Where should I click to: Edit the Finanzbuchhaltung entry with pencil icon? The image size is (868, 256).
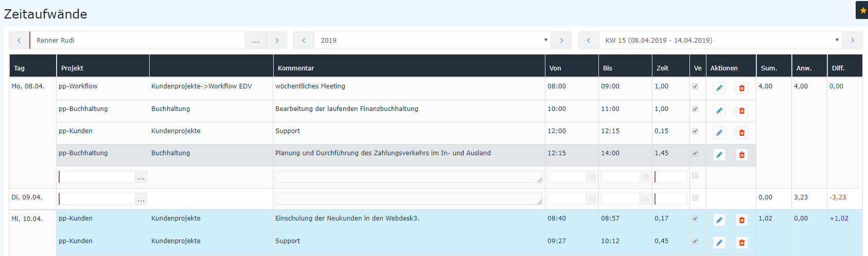pos(719,111)
